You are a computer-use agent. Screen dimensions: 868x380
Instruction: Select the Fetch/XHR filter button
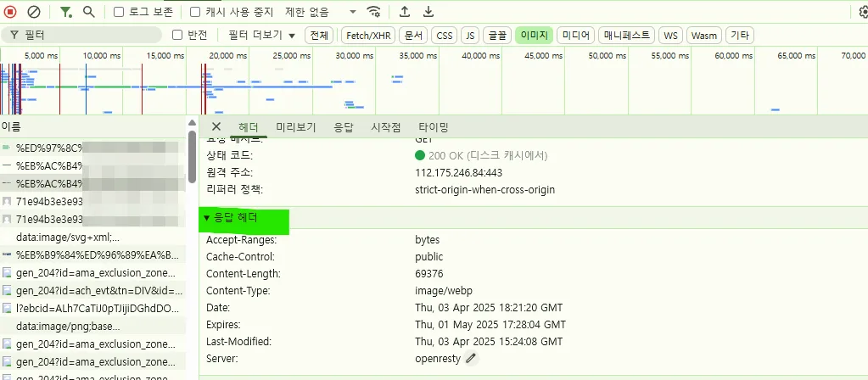[367, 35]
